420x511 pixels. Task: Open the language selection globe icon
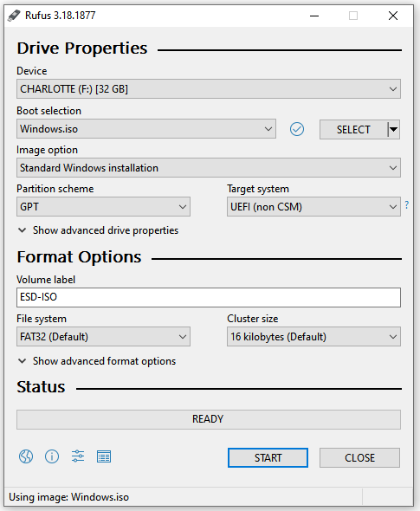point(26,456)
